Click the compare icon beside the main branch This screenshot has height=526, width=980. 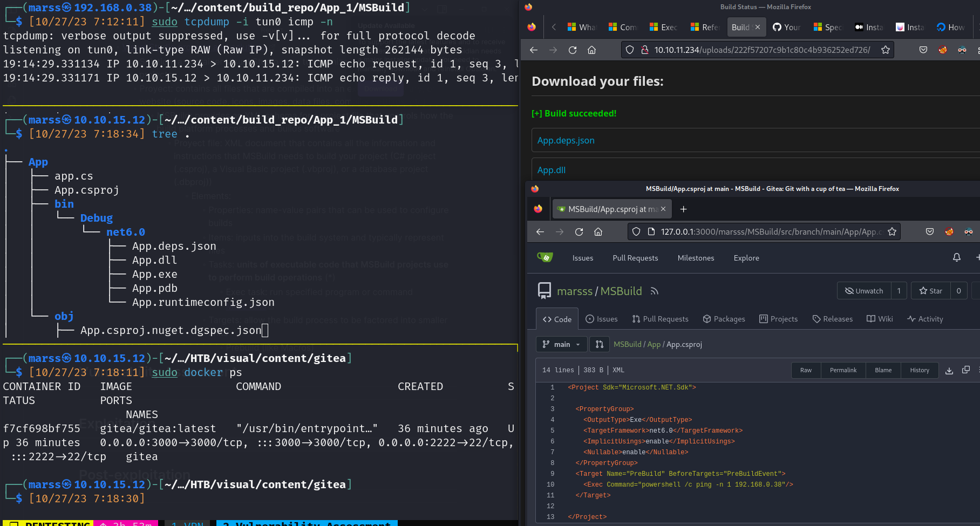[x=599, y=344]
